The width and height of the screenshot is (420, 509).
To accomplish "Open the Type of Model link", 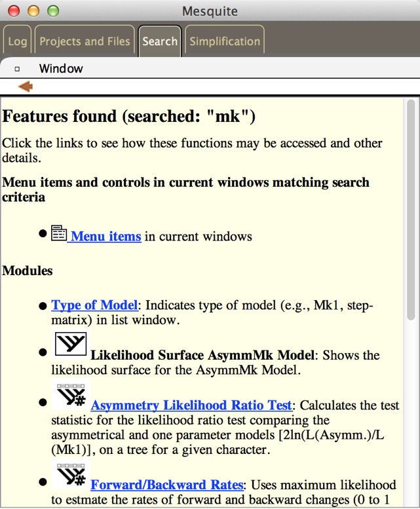I will pos(95,305).
